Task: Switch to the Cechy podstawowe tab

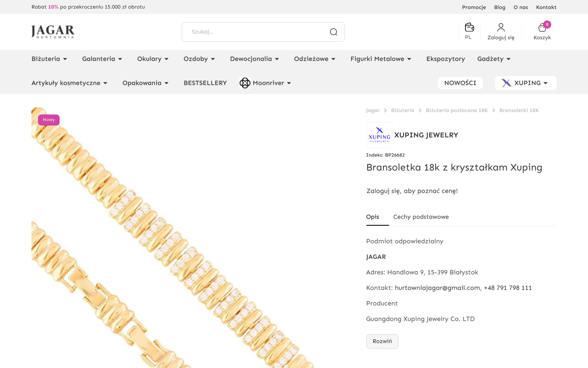Action: [x=421, y=217]
